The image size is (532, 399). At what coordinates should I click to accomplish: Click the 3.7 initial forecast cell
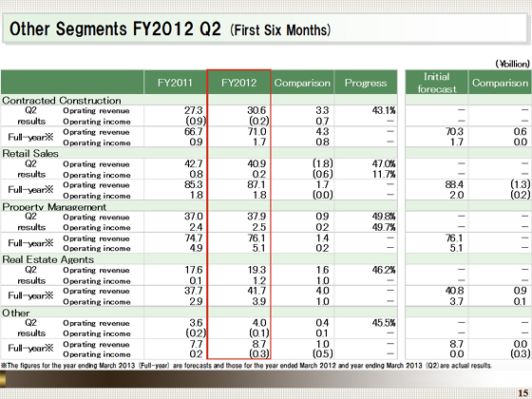tap(456, 301)
